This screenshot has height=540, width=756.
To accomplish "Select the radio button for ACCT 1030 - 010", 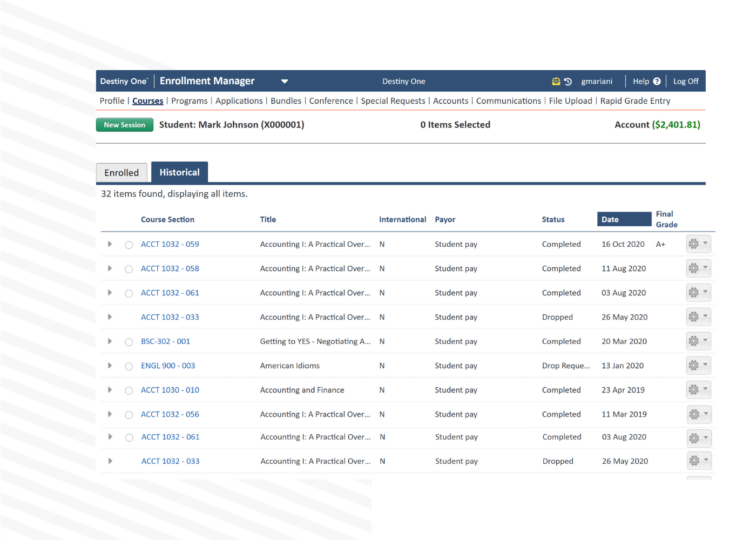I will point(129,390).
